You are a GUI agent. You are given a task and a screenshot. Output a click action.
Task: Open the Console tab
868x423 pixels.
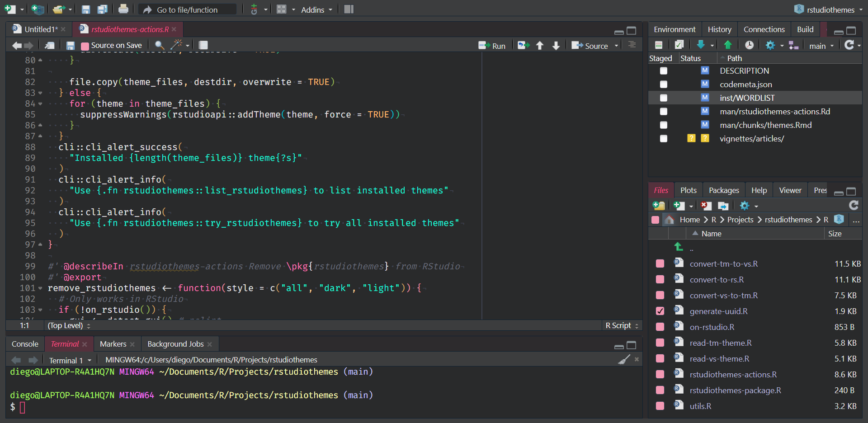coord(25,344)
